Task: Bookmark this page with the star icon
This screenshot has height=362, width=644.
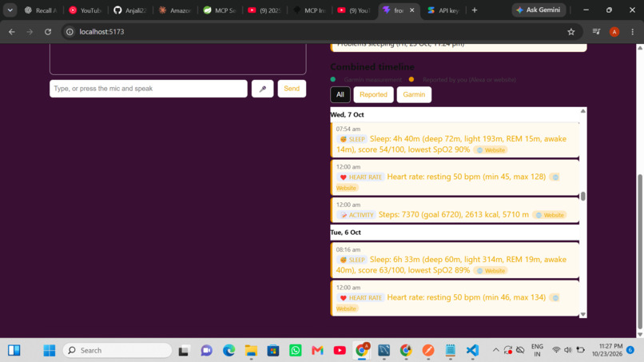Action: (571, 32)
